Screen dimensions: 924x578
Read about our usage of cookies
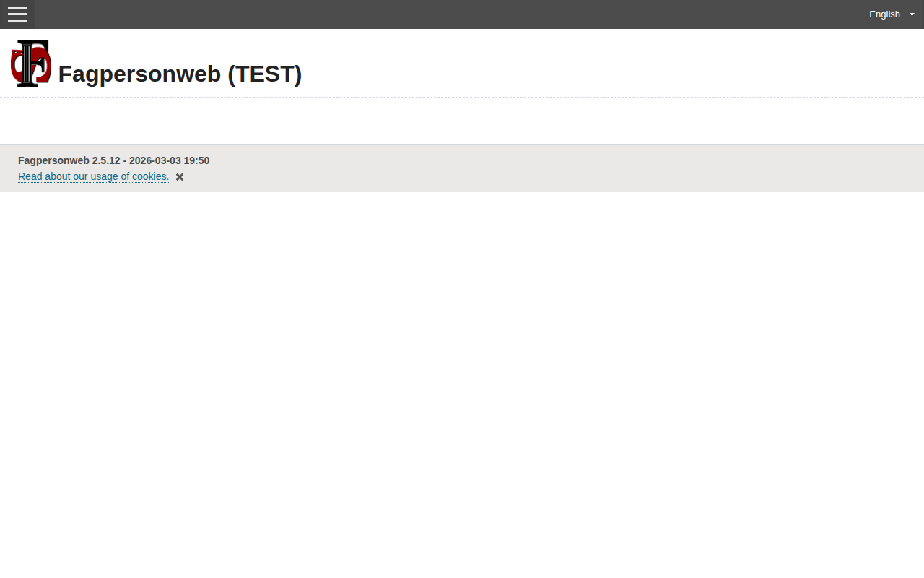pyautogui.click(x=93, y=176)
